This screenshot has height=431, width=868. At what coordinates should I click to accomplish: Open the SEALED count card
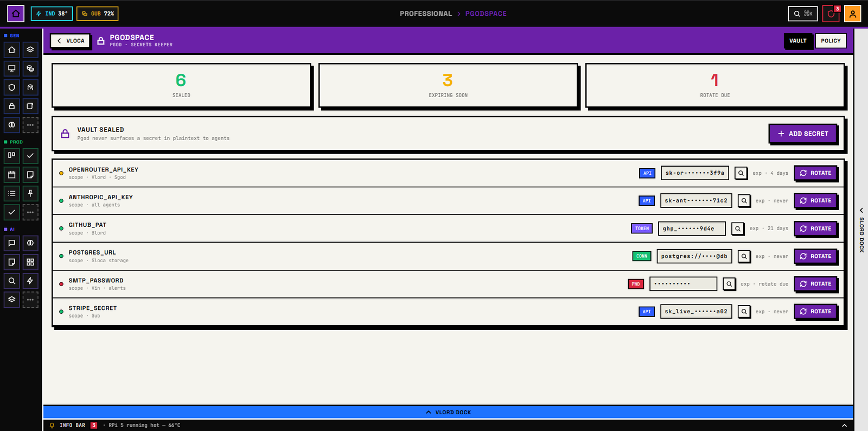coord(182,86)
